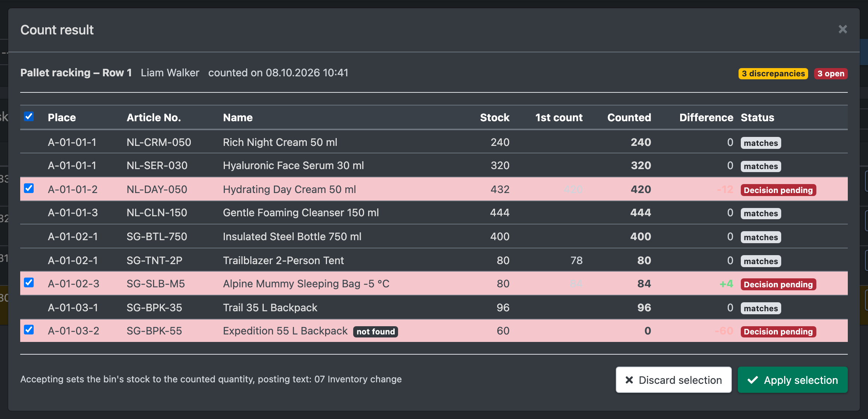Image resolution: width=868 pixels, height=419 pixels.
Task: Select article number NL-DAY-050
Action: click(x=157, y=189)
